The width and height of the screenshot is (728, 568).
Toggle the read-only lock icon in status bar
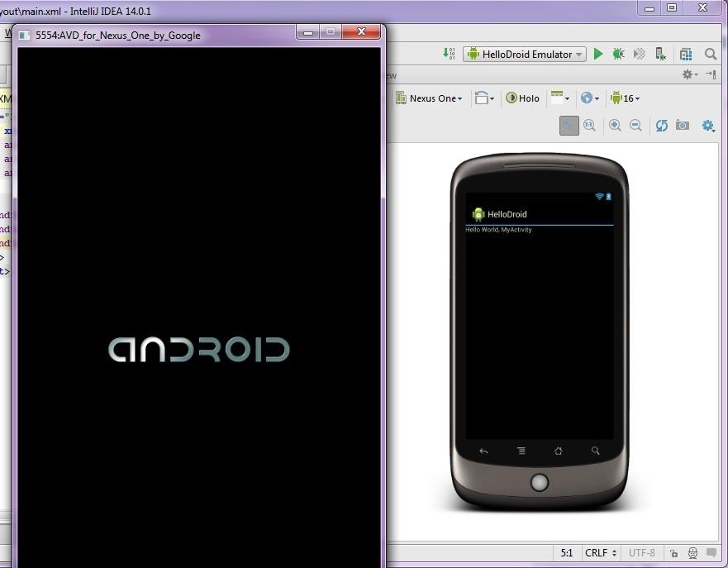673,552
